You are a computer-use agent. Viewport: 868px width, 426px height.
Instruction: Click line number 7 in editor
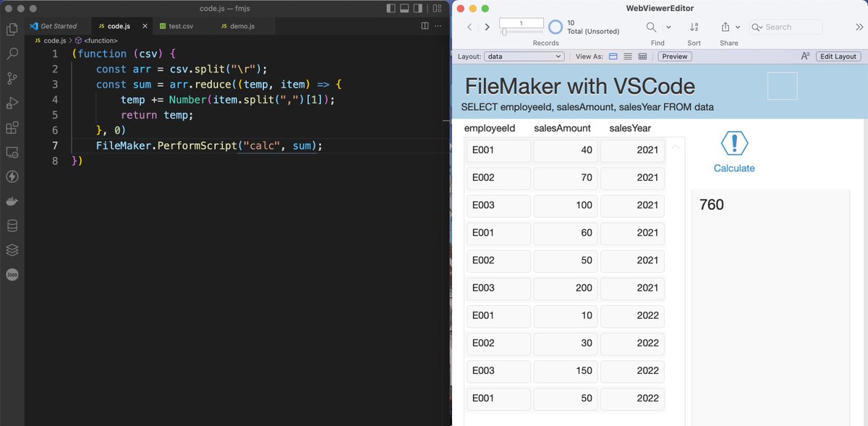coord(55,145)
